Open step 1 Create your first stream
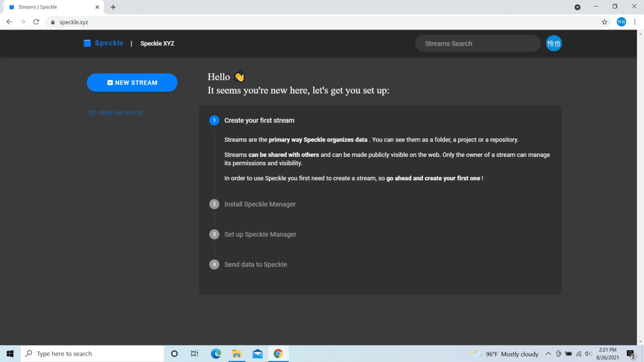The height and width of the screenshot is (362, 644). tap(259, 120)
